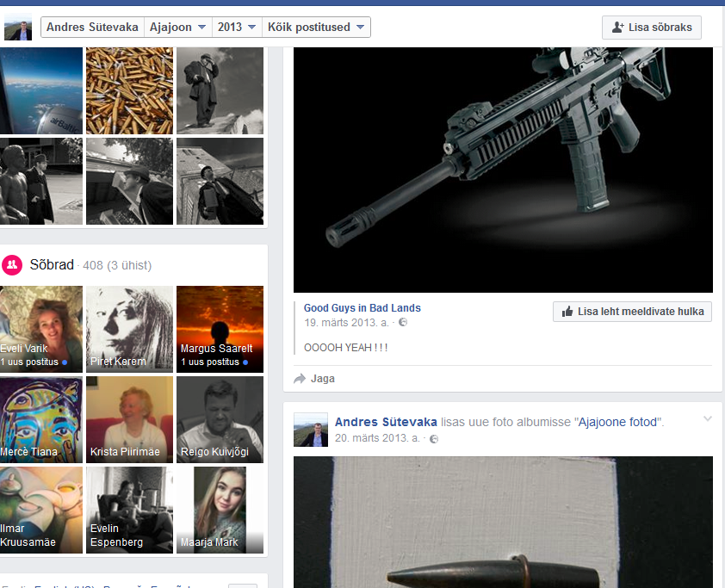
Task: Open the rifle photo in the post
Action: [503, 170]
